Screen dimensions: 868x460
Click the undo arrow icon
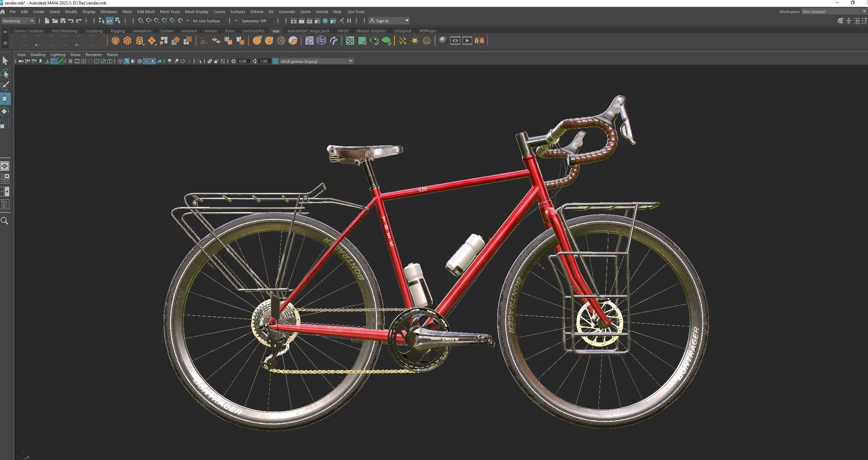point(71,21)
